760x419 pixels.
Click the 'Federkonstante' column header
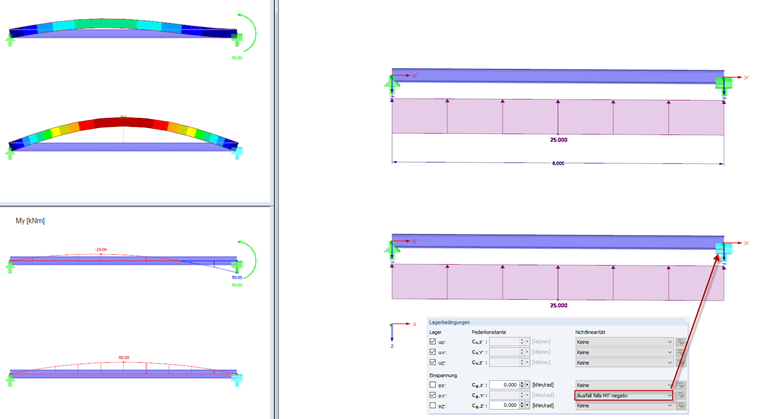489,332
